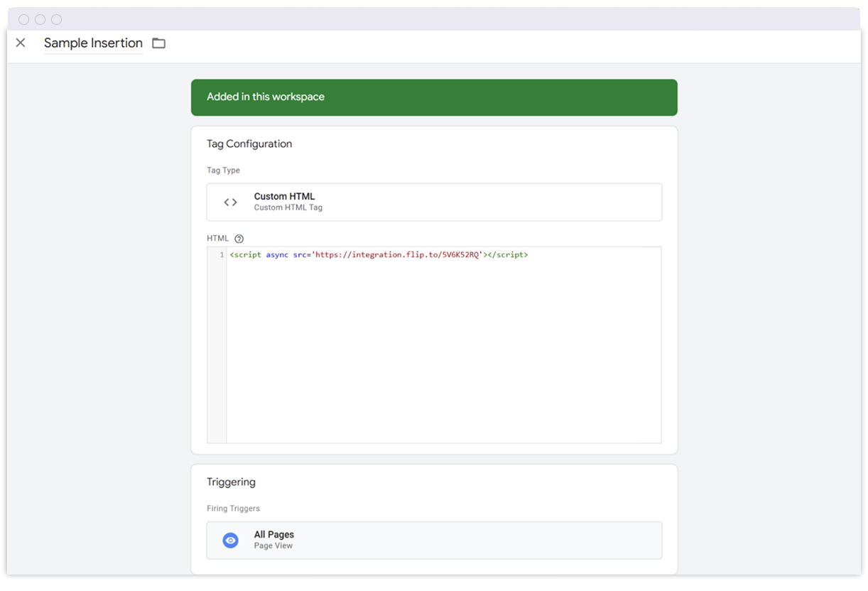Click the Triggering section heading

[231, 482]
